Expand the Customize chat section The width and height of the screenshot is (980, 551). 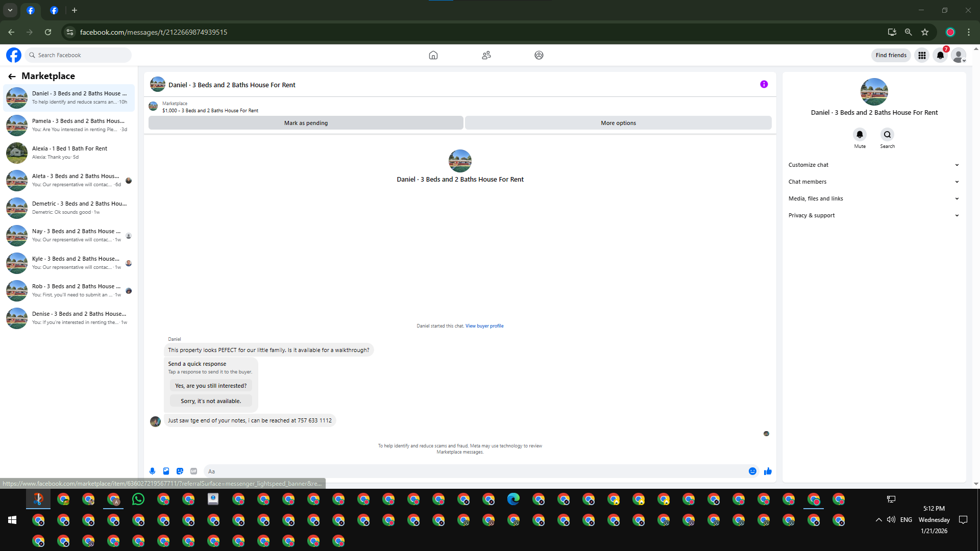(x=873, y=165)
